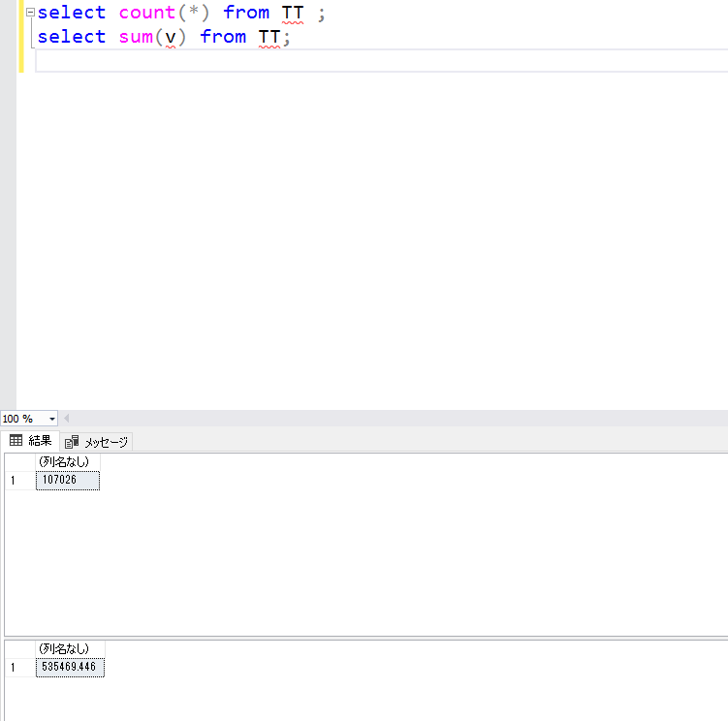Click the underlined TT in the count query
728x721 pixels.
click(293, 14)
